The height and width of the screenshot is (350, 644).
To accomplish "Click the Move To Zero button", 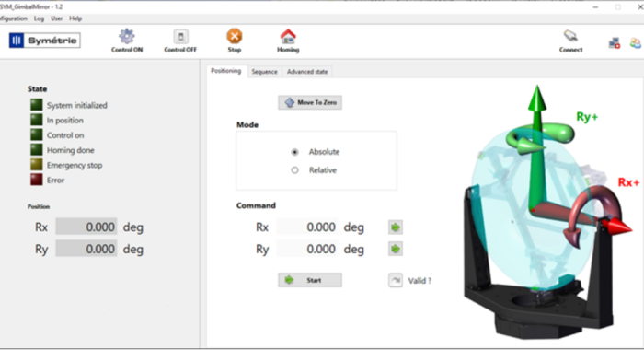I will [x=310, y=102].
